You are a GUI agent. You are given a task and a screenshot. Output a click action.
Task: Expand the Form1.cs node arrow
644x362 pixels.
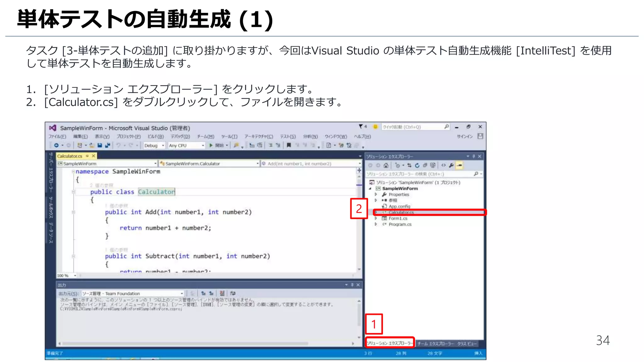pos(376,218)
